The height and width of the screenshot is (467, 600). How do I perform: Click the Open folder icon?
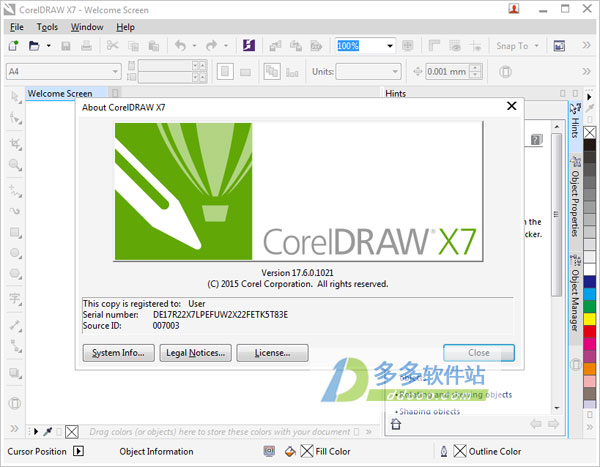(x=34, y=46)
